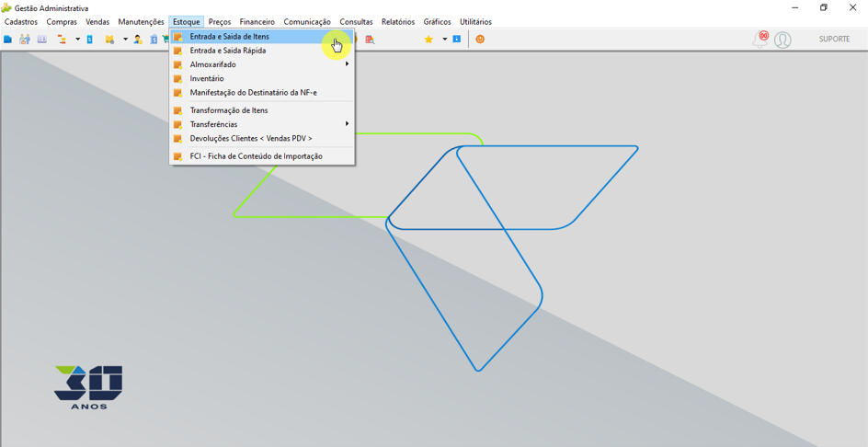
Task: Open the Cadastros menu
Action: [x=21, y=22]
